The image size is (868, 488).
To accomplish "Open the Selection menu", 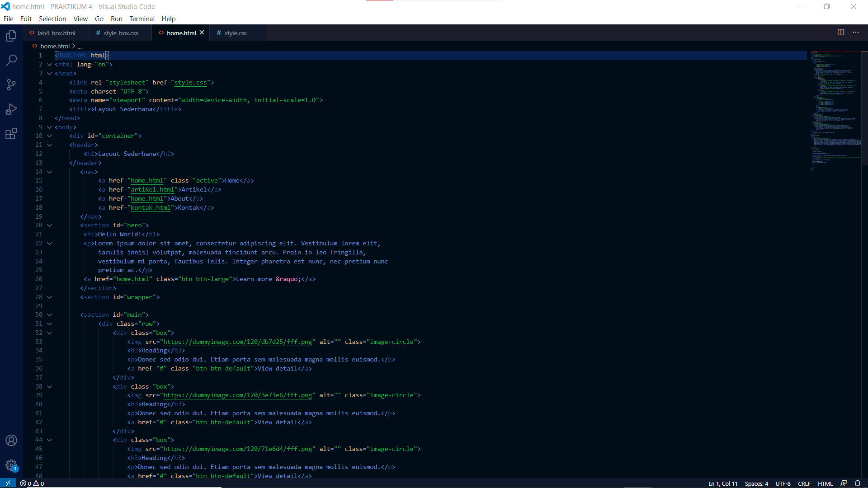I will [x=52, y=19].
